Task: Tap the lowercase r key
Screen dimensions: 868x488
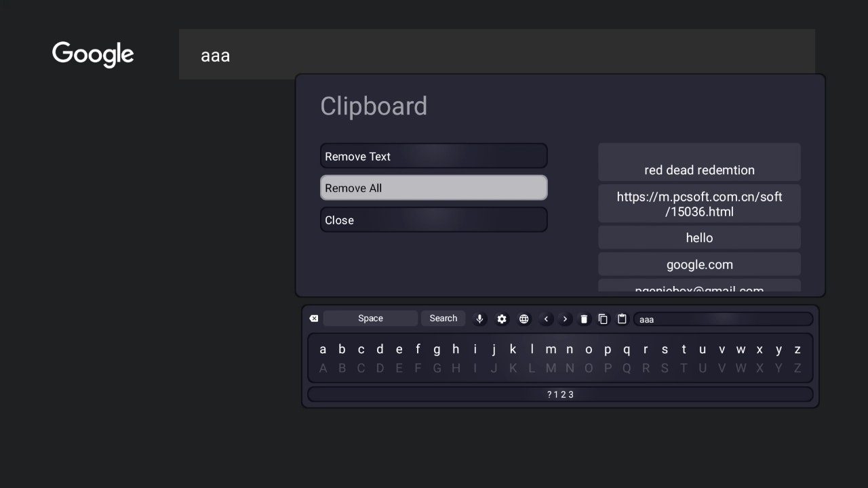Action: 646,350
